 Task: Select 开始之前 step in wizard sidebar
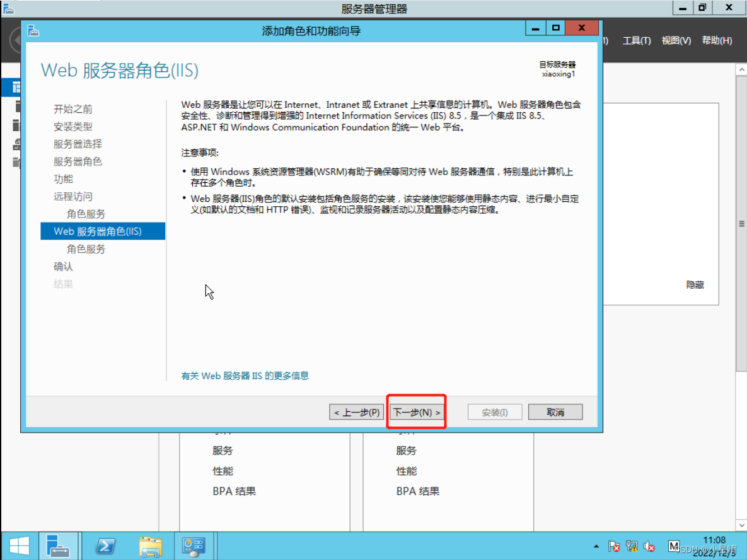[x=73, y=109]
